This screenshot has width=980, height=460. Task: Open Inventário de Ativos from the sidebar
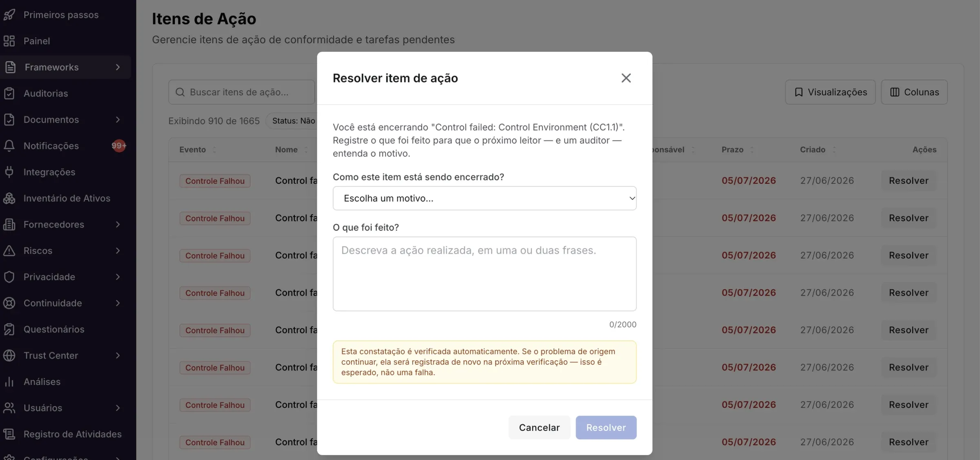coord(65,198)
